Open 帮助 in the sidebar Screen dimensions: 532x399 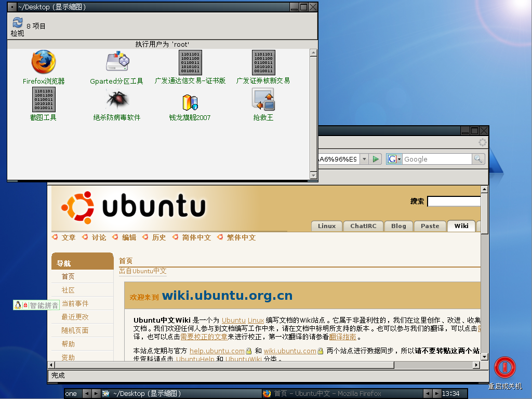coord(68,344)
